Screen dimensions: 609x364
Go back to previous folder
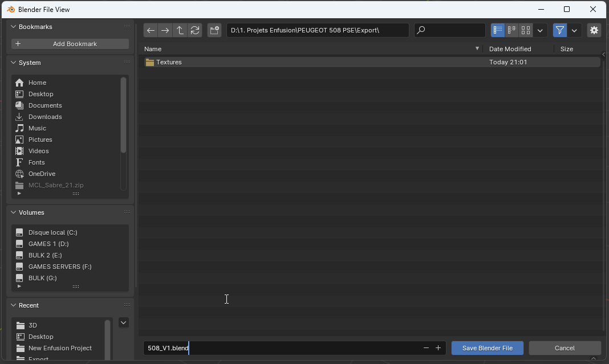pyautogui.click(x=151, y=30)
